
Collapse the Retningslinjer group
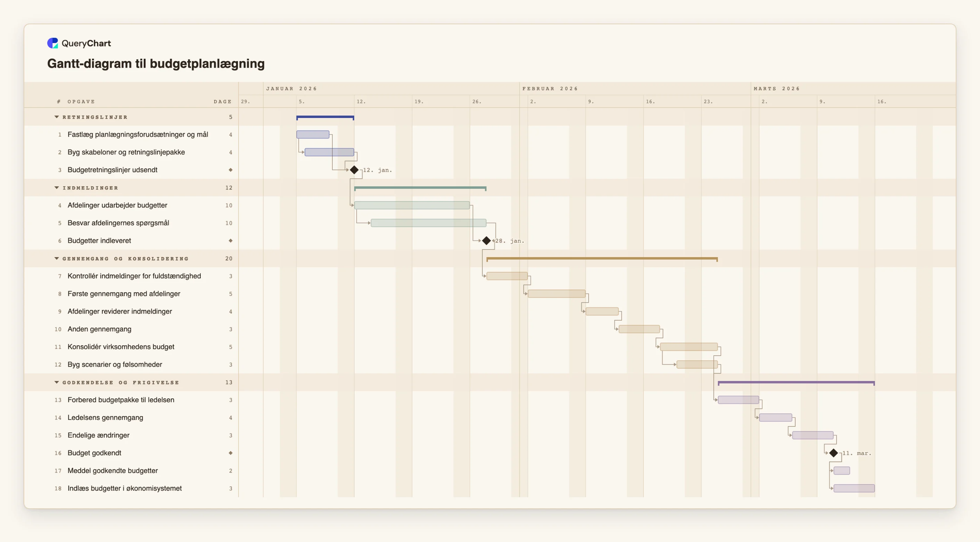coord(57,117)
